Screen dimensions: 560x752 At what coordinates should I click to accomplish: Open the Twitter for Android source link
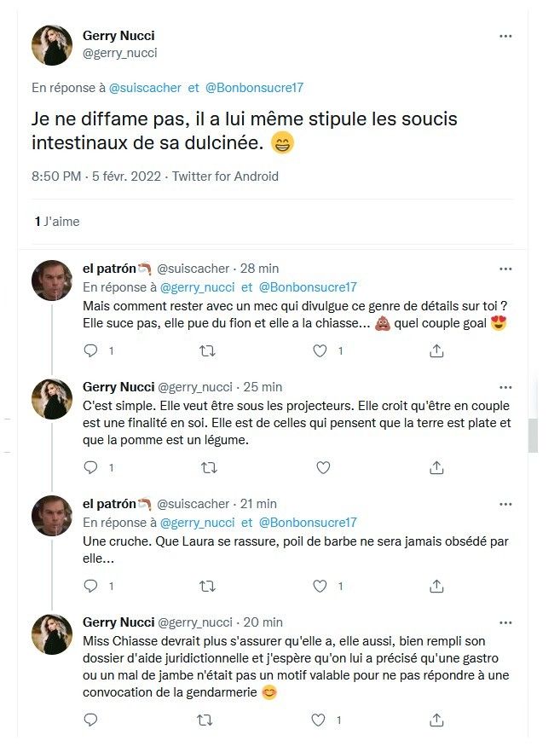(225, 176)
